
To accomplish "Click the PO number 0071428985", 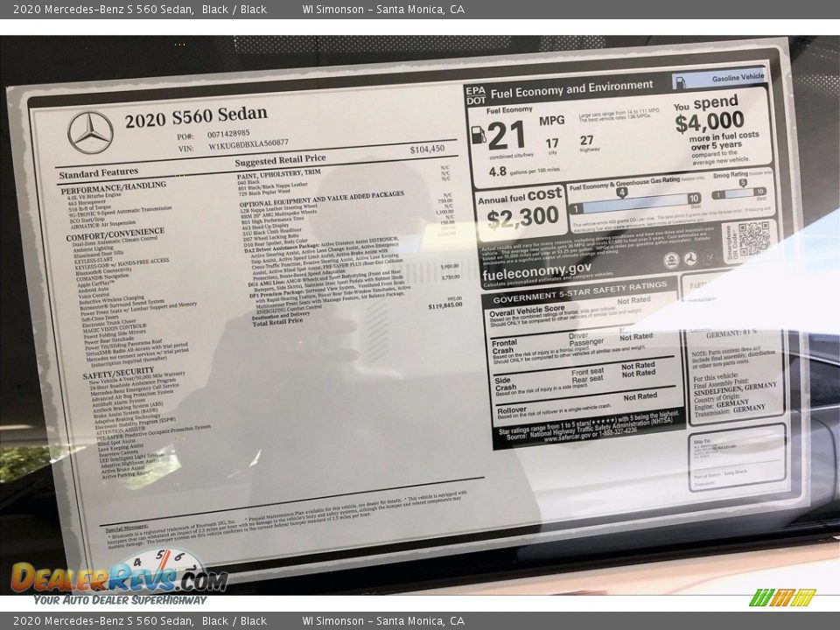I will pos(228,133).
